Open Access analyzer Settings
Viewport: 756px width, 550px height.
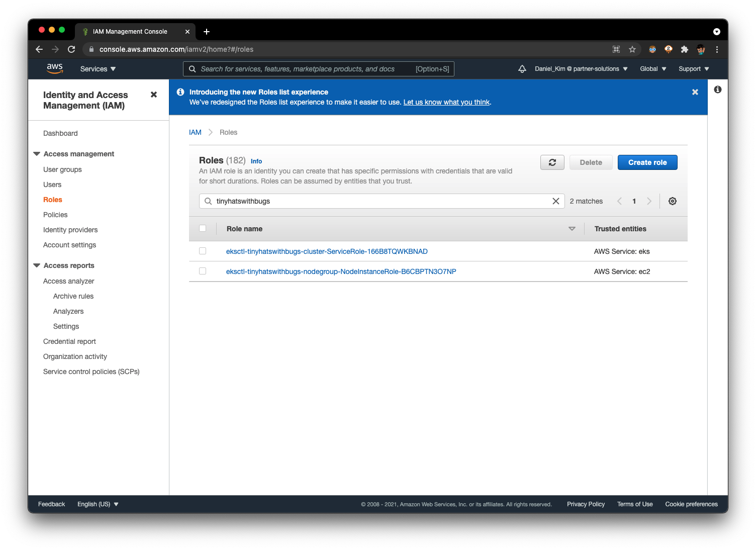coord(66,326)
